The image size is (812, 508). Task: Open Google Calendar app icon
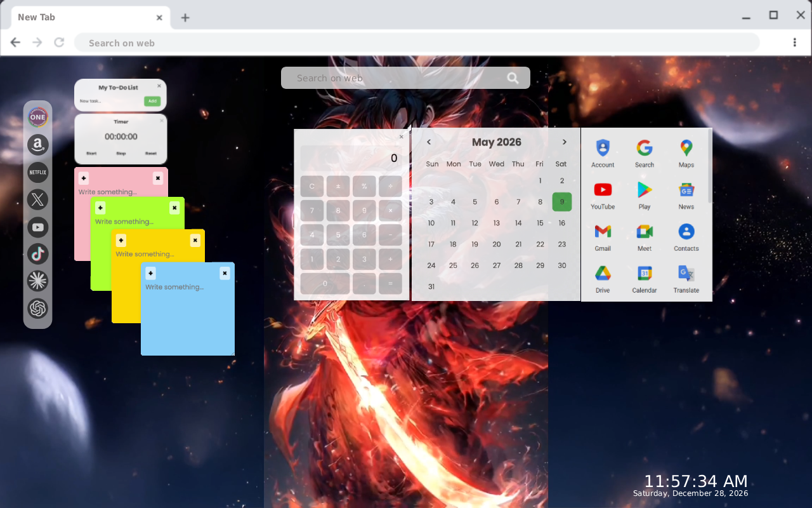coord(645,279)
